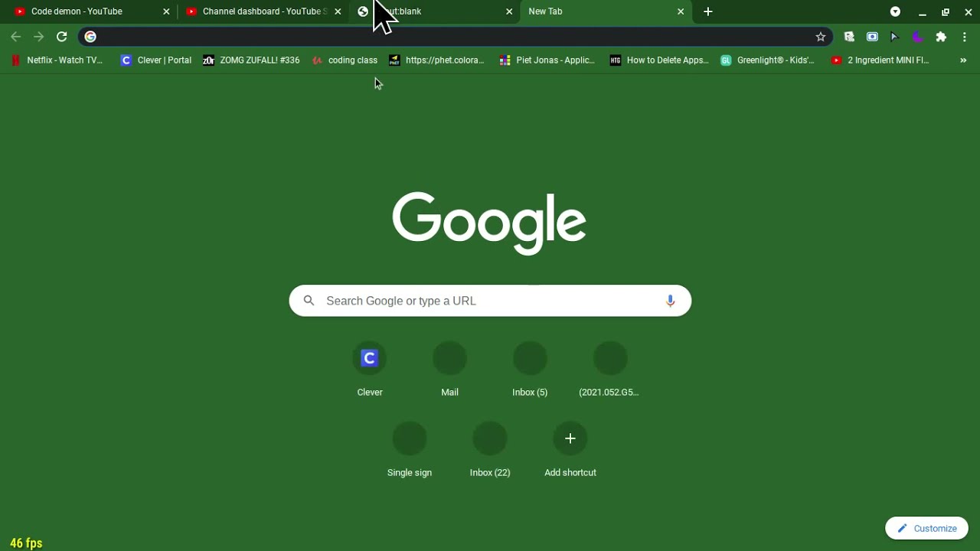Open the Mail shortcut tile
980x551 pixels.
pos(450,369)
